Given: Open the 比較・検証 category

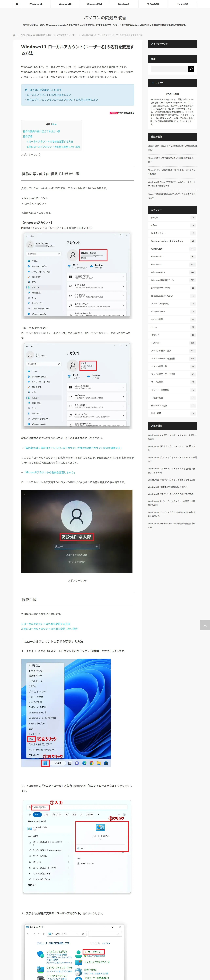Looking at the screenshot, I should tap(172, 413).
